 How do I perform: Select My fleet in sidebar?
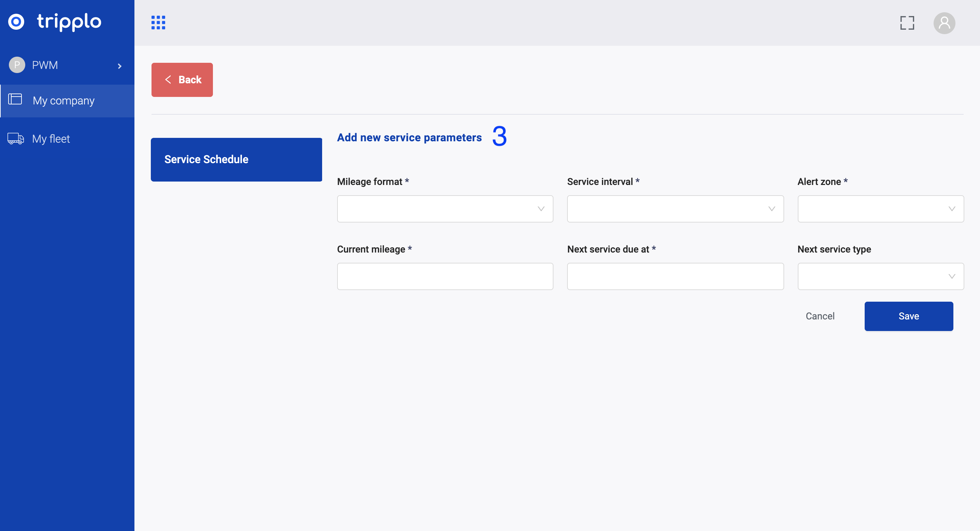(51, 139)
